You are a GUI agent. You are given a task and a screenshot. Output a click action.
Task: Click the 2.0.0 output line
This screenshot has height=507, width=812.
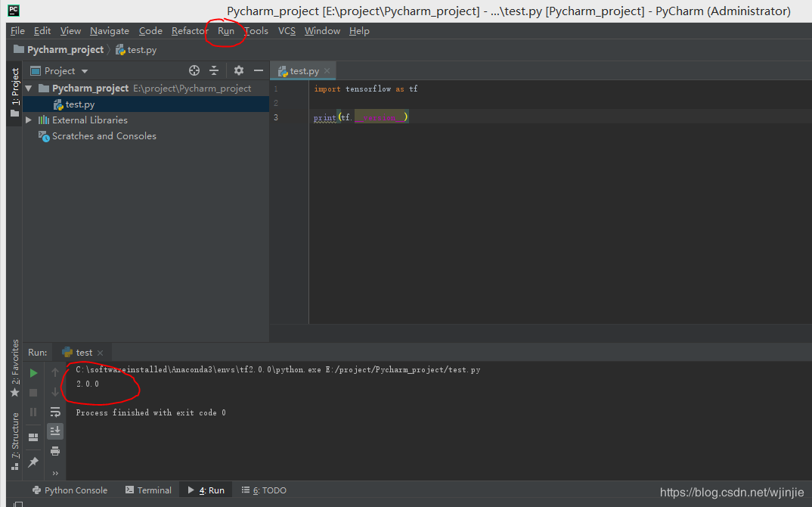click(88, 384)
